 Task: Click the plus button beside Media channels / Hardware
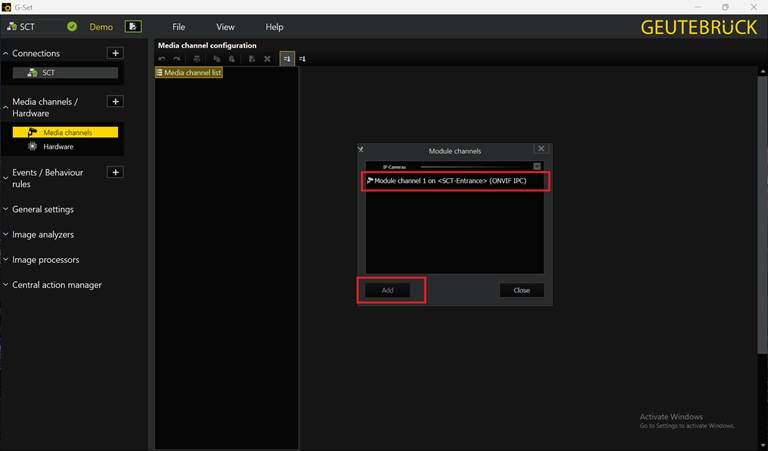[115, 101]
